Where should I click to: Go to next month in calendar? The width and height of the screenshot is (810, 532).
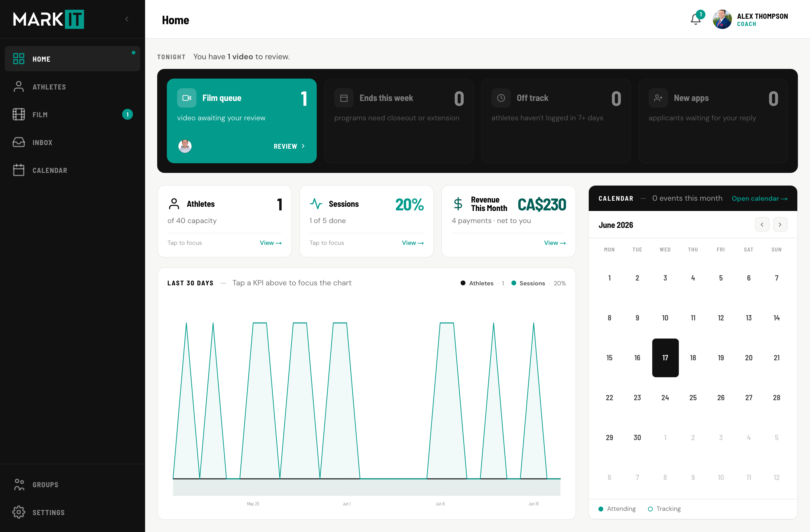pyautogui.click(x=780, y=225)
